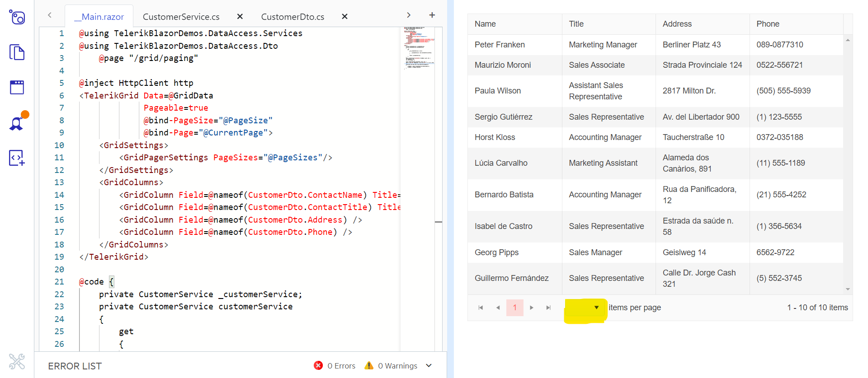868x378 pixels.
Task: Open the files explorer sidebar icon
Action: point(17,52)
